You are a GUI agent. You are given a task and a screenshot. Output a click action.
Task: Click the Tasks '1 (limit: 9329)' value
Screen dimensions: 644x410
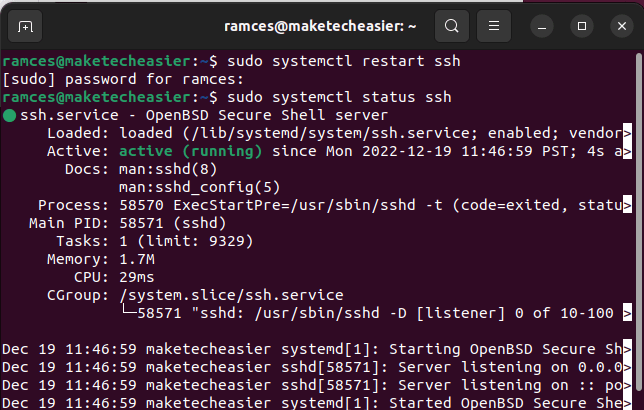186,242
